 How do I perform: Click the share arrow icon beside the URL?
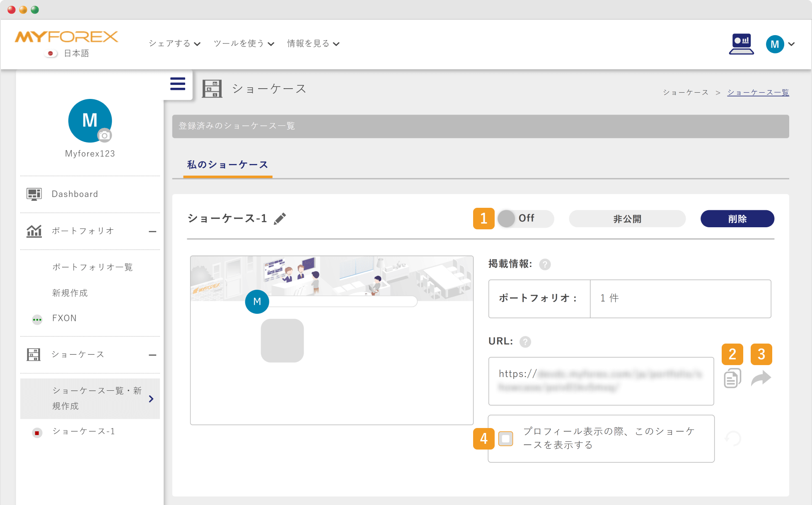tap(761, 378)
